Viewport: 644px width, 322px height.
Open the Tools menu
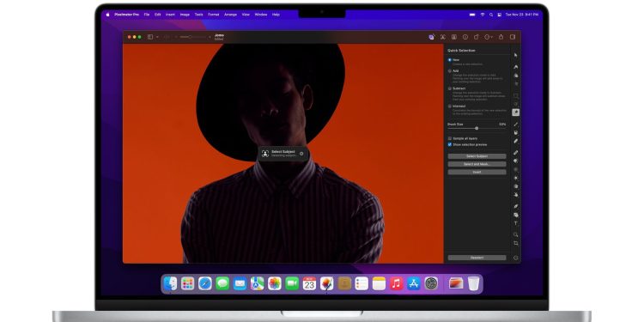pyautogui.click(x=199, y=15)
